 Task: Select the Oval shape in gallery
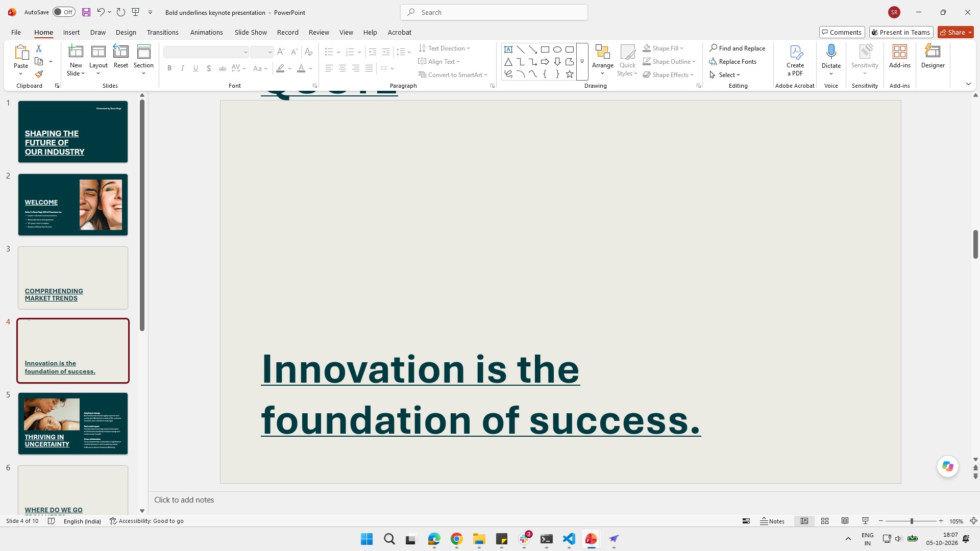(x=557, y=49)
